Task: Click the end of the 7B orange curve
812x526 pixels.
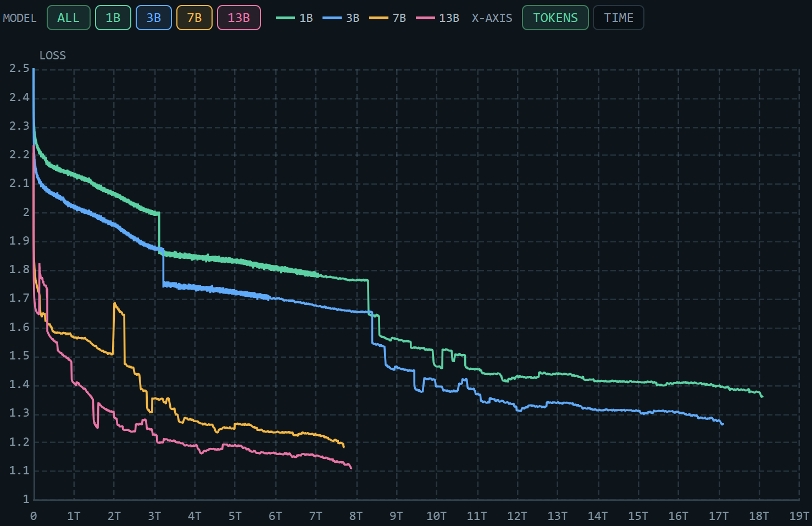Action: [x=343, y=446]
